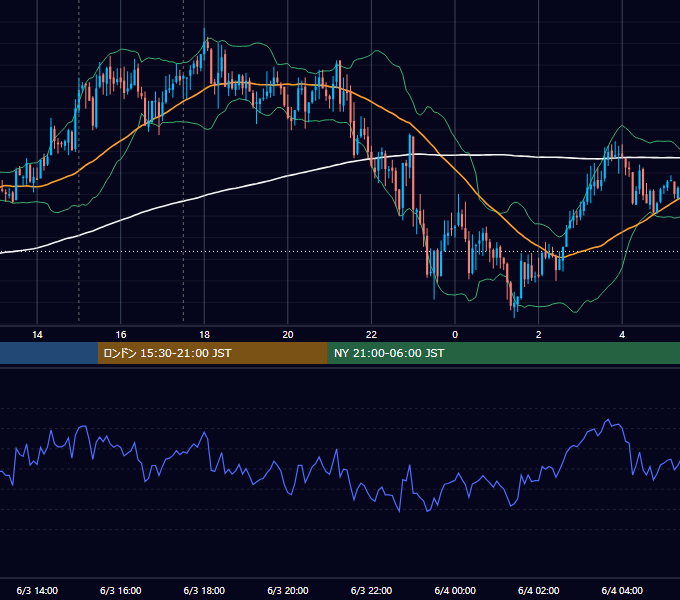Click the 6/4 04:00 date label
This screenshot has height=600, width=680.
[622, 590]
